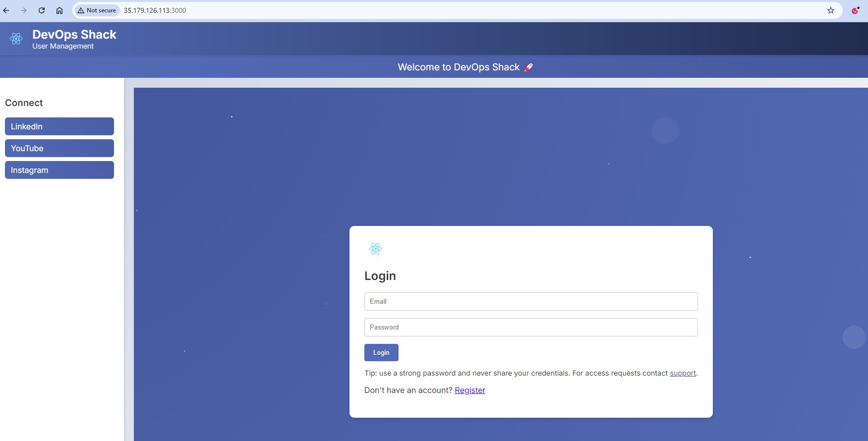Screen dimensions: 868x441
Task: Go to the browser home page
Action: point(59,10)
